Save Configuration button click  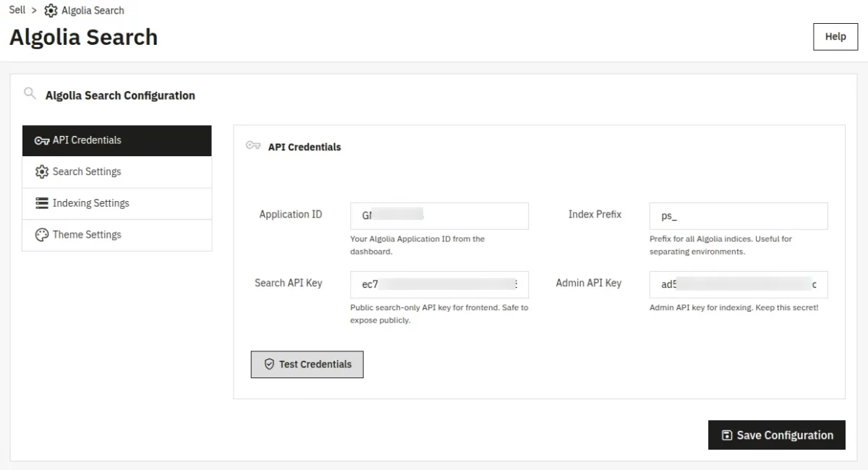pos(777,435)
